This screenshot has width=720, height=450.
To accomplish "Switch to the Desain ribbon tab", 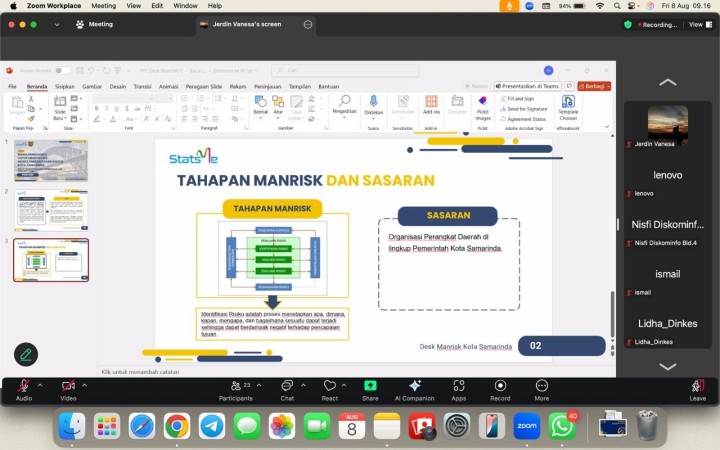I will 118,86.
